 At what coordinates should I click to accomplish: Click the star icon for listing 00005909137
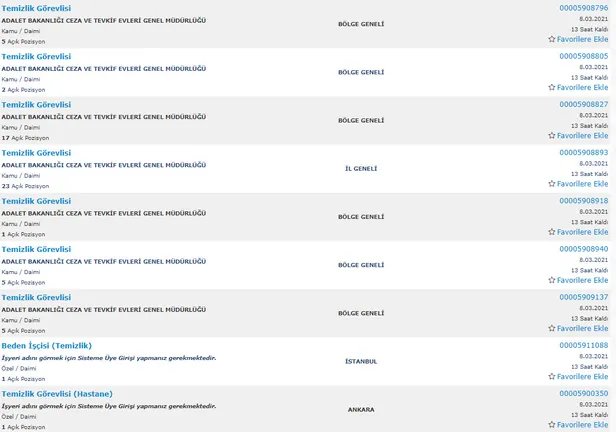coord(552,328)
